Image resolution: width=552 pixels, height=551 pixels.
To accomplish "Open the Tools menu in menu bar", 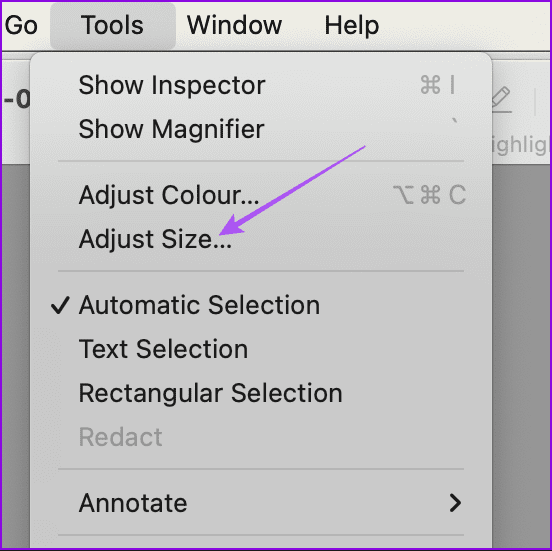I will coord(113,25).
